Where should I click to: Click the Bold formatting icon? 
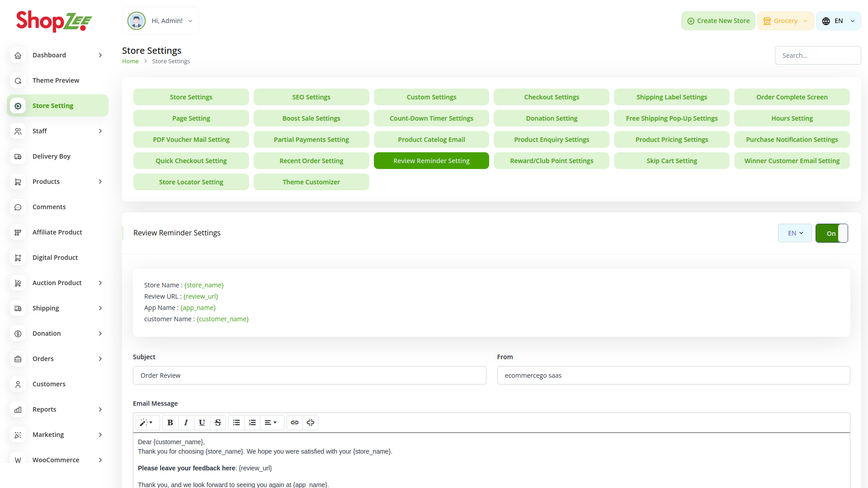tap(170, 422)
